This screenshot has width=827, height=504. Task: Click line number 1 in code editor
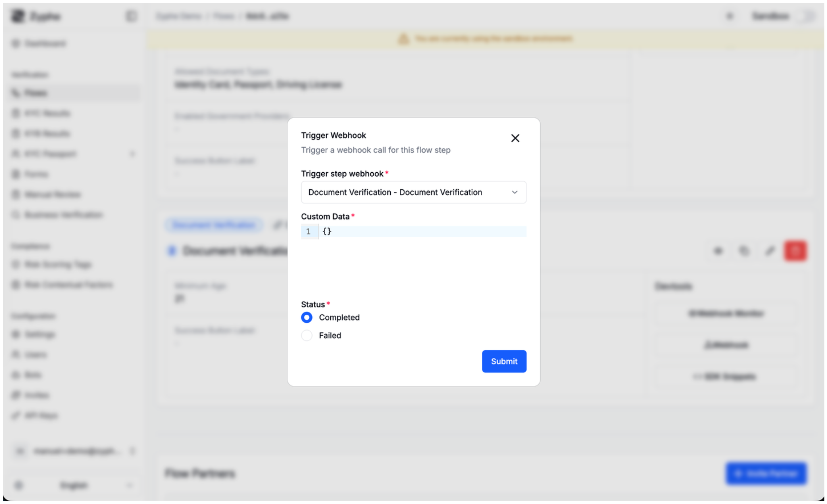(x=308, y=231)
